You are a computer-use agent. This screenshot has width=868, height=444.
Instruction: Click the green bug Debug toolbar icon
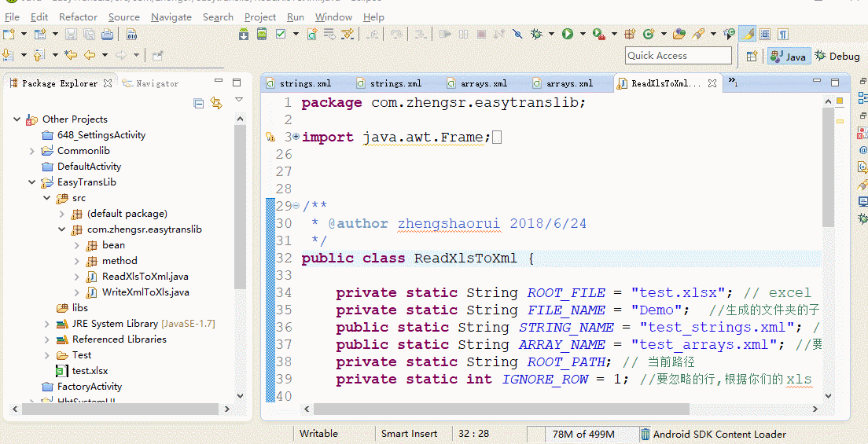coord(536,35)
